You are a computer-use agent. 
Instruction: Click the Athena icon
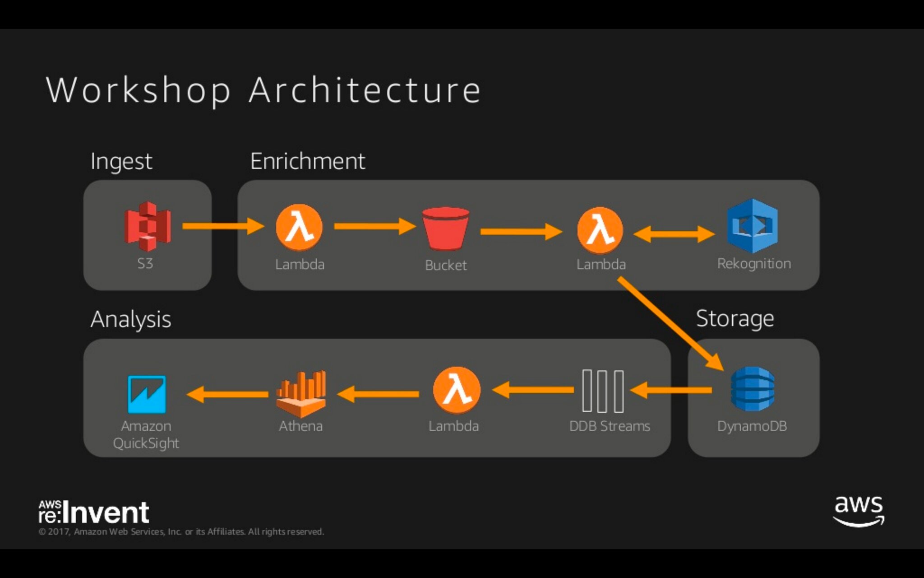point(301,394)
